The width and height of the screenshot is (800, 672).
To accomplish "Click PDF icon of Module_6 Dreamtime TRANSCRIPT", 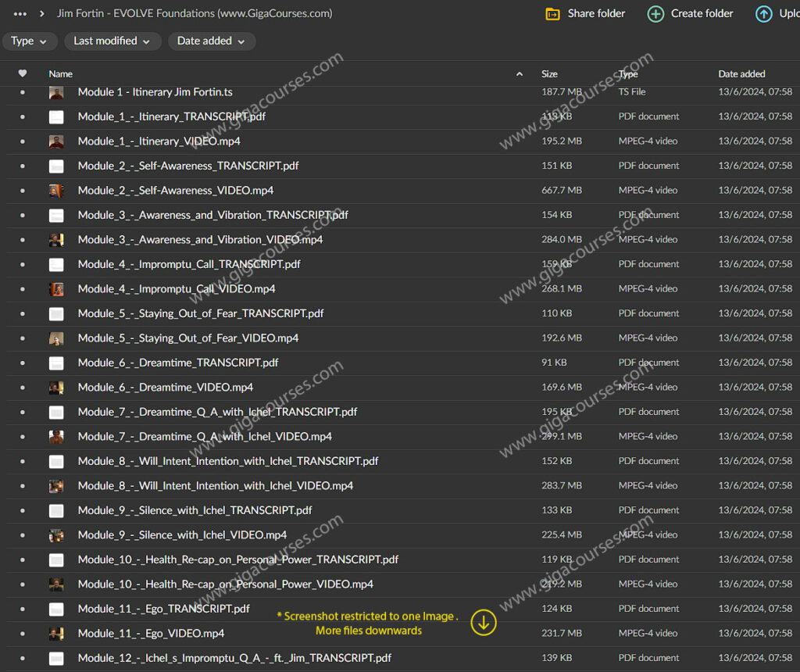I will [56, 363].
